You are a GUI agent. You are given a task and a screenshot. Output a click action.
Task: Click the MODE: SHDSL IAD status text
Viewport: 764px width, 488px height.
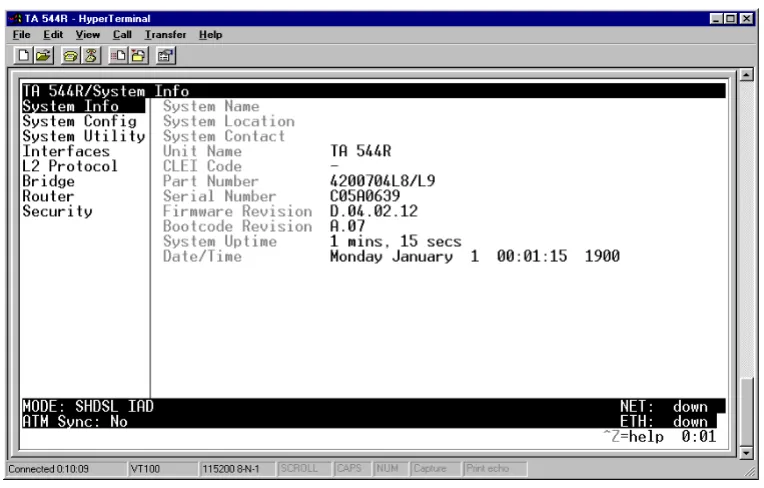88,406
